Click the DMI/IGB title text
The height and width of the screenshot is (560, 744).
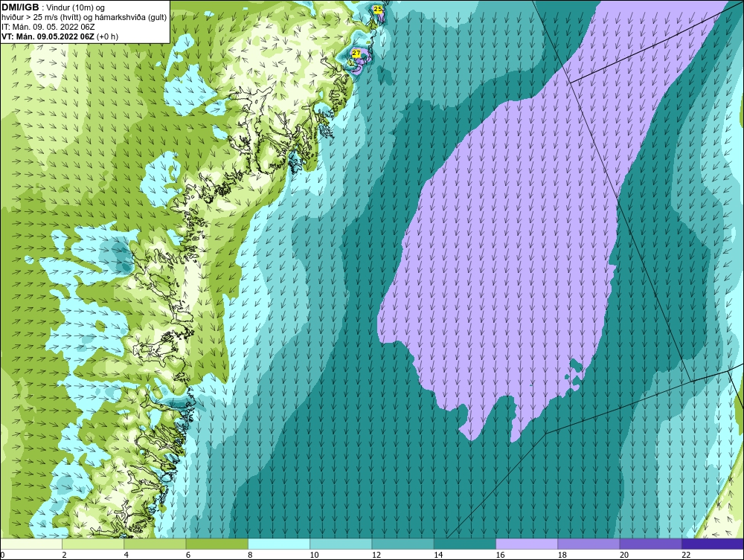tap(20, 7)
